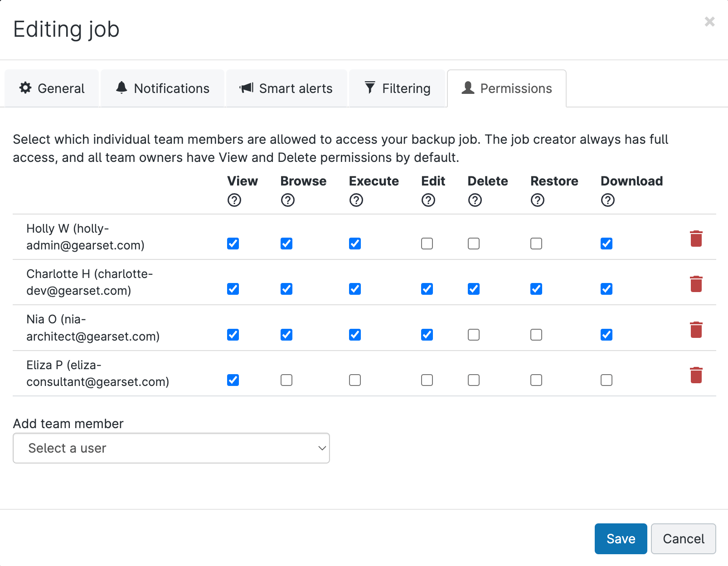This screenshot has width=728, height=566.
Task: Save the job permission changes
Action: tap(621, 539)
